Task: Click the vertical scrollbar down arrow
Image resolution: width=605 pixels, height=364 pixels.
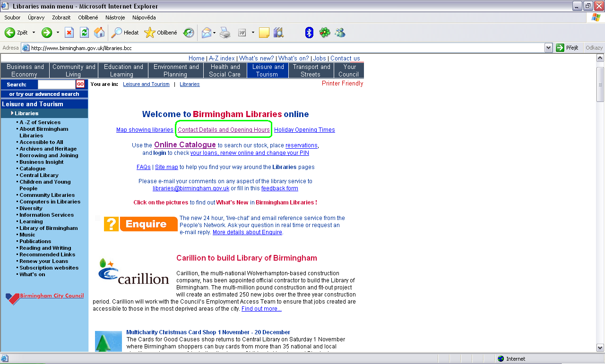Action: point(600,347)
